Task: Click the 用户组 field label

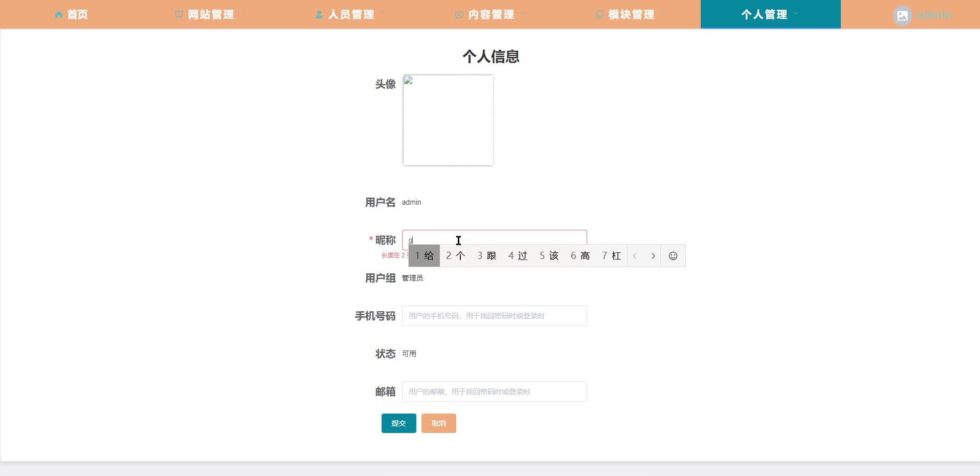Action: pyautogui.click(x=381, y=278)
